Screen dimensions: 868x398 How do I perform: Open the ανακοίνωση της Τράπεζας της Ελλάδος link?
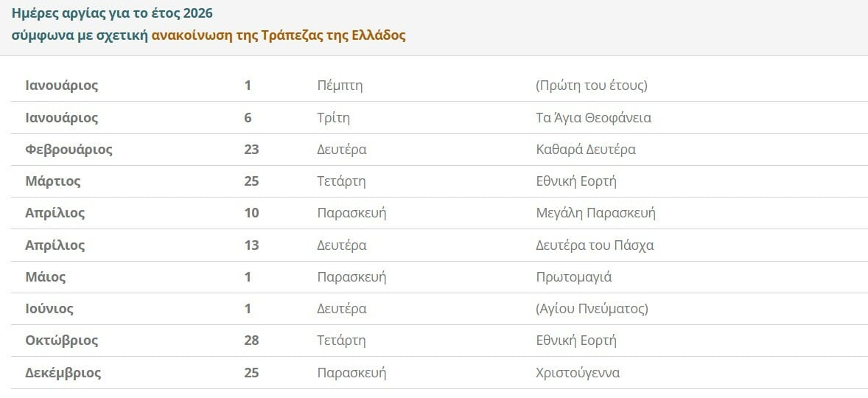(279, 35)
